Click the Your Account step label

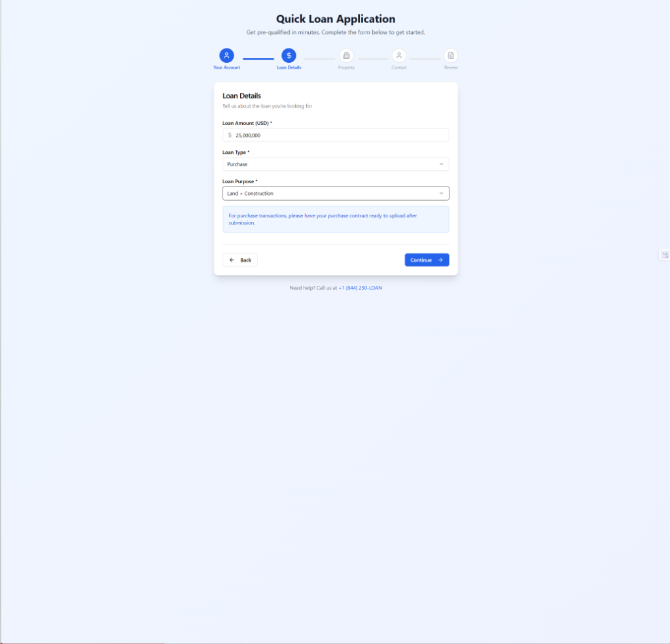click(226, 67)
